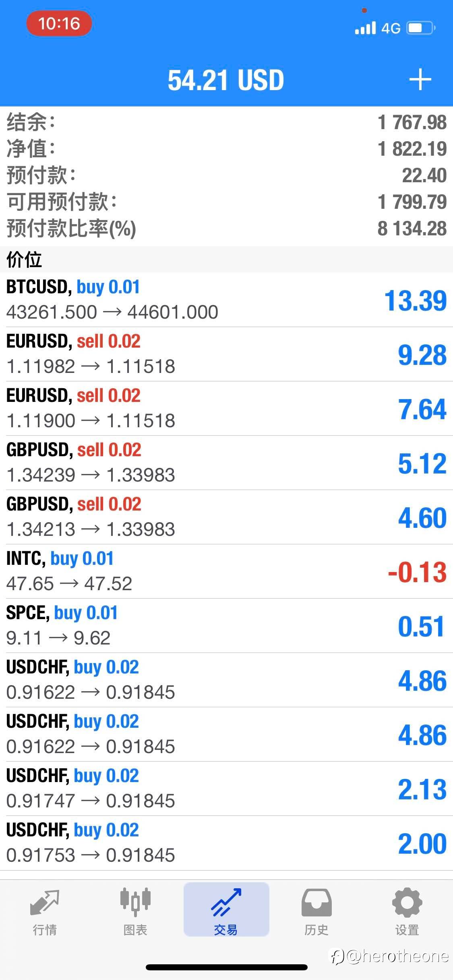This screenshot has width=453, height=980.
Task: Select USDCHF position opened at 0.91747
Action: click(226, 789)
